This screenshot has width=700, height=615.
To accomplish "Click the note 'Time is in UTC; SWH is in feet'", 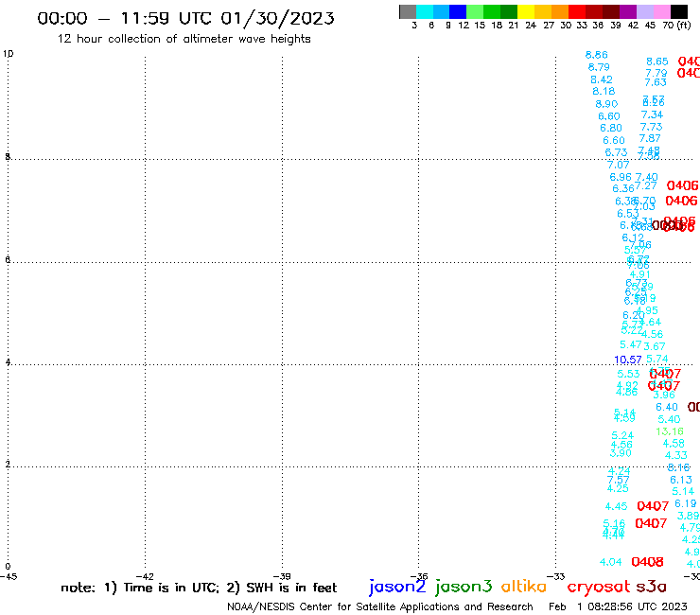I will [x=199, y=588].
